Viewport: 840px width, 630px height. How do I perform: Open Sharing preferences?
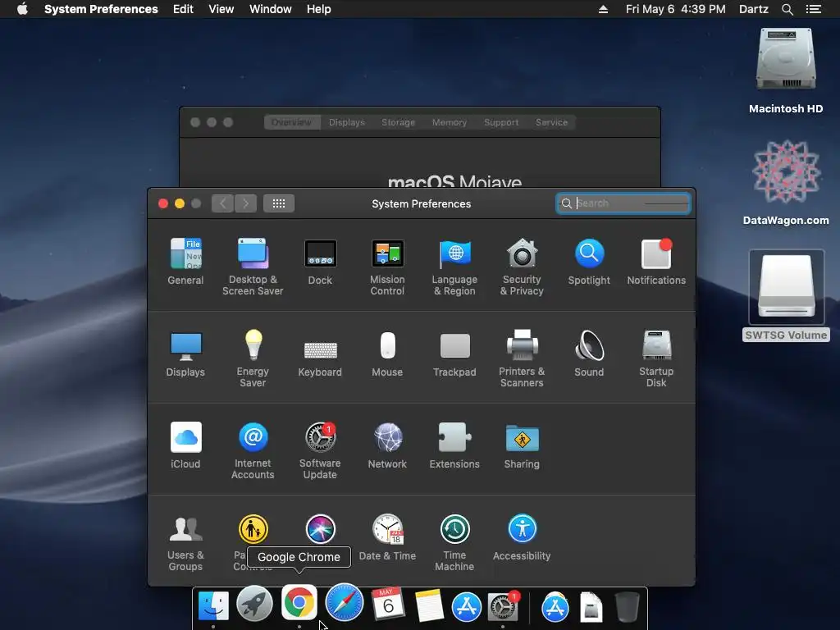pyautogui.click(x=522, y=445)
